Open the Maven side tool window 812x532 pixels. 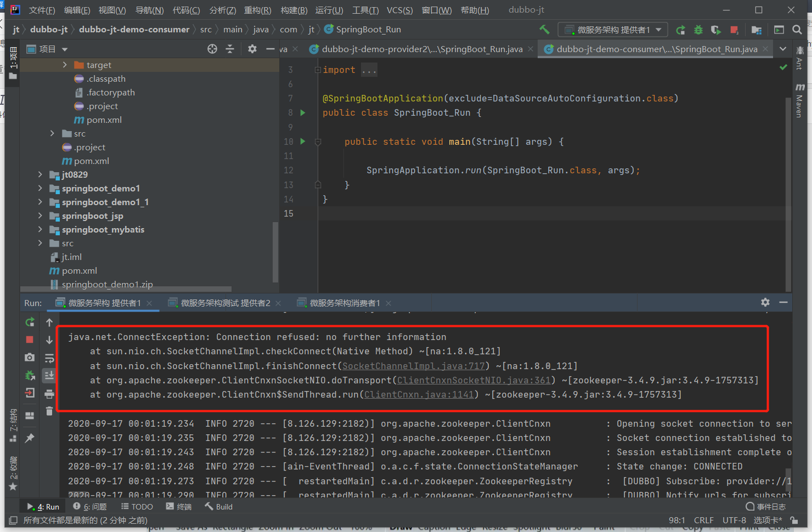(799, 101)
